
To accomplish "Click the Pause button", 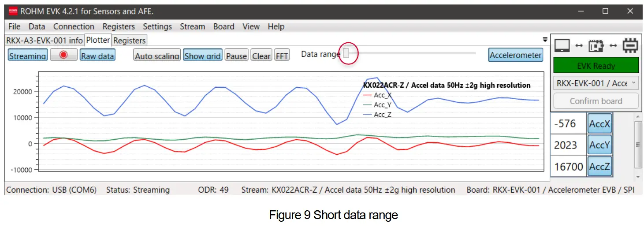I will (x=237, y=56).
